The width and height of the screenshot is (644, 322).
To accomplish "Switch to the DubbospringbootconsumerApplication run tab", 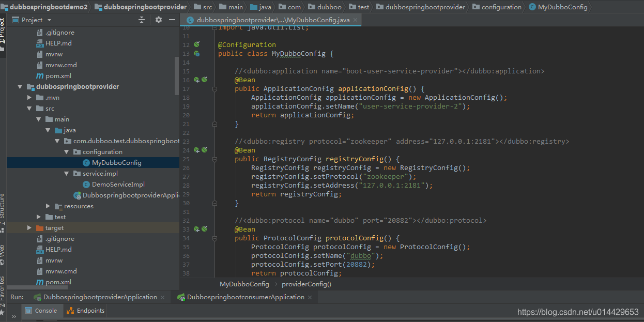I will [x=246, y=297].
